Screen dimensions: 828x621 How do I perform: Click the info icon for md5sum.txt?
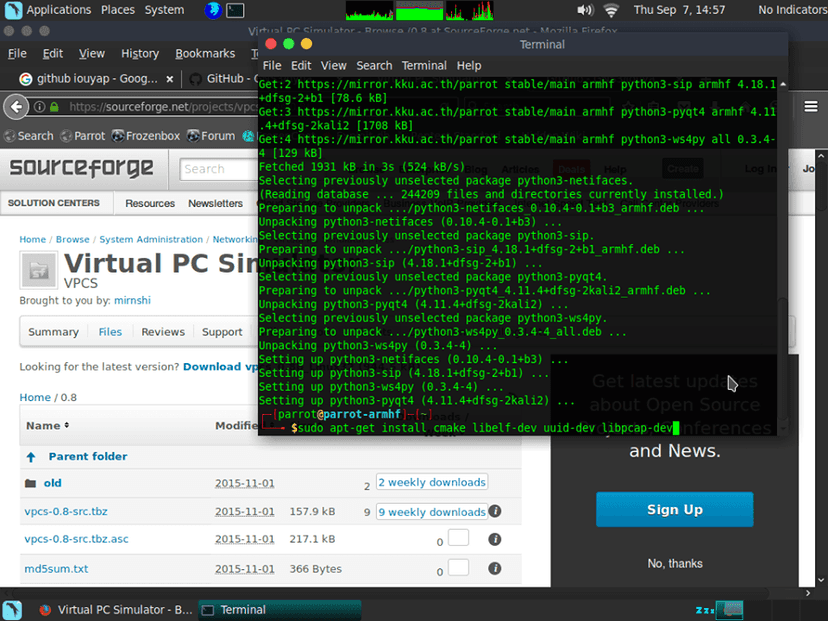495,568
